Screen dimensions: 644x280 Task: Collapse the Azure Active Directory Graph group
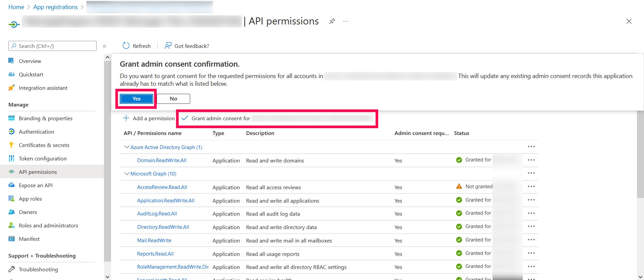[x=127, y=147]
